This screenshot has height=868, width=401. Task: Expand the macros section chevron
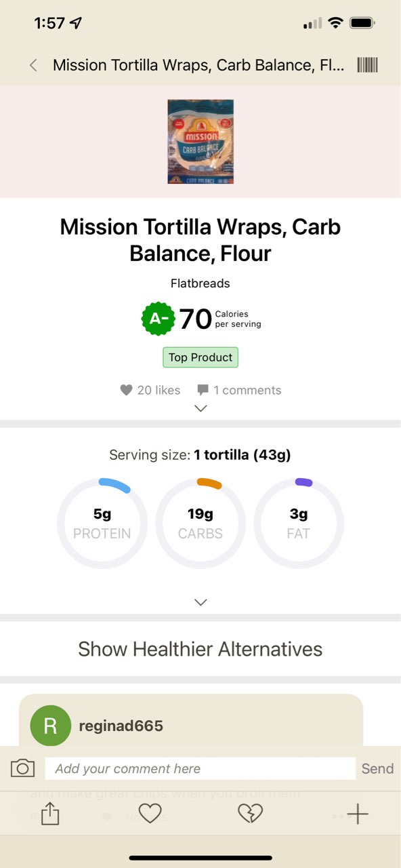pyautogui.click(x=200, y=602)
